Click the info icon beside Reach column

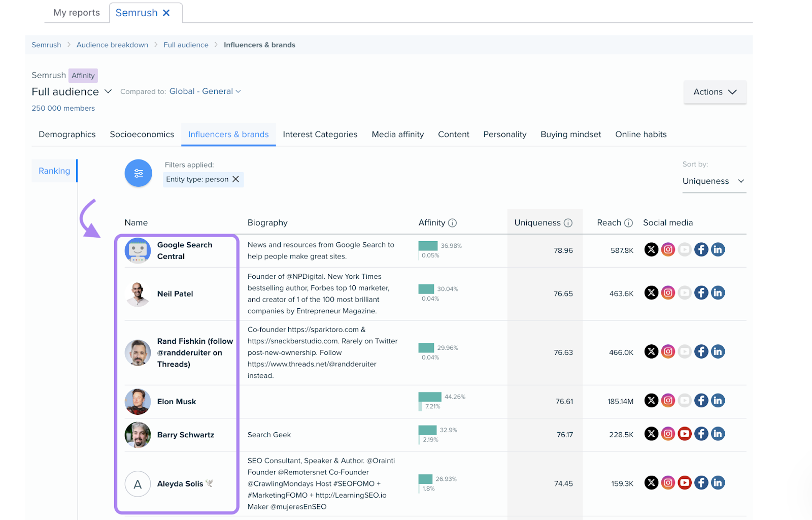pos(629,222)
